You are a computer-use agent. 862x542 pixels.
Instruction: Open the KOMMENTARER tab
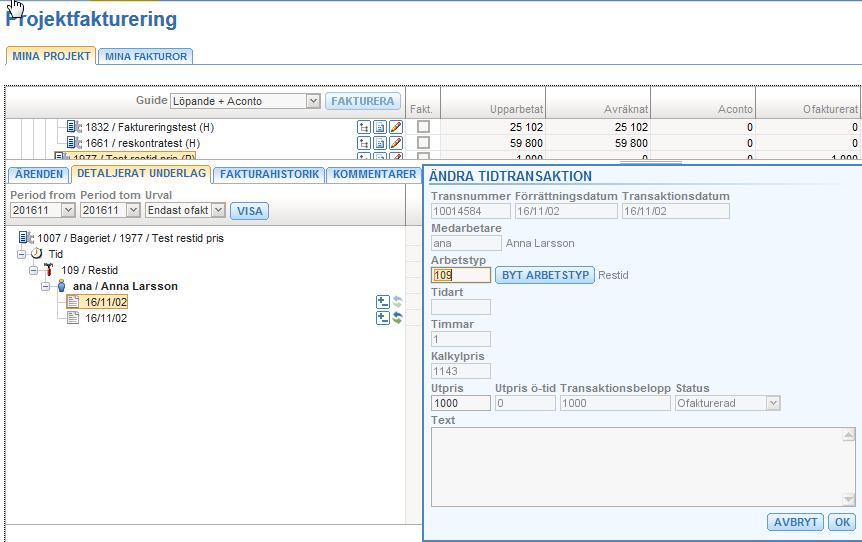pos(374,174)
